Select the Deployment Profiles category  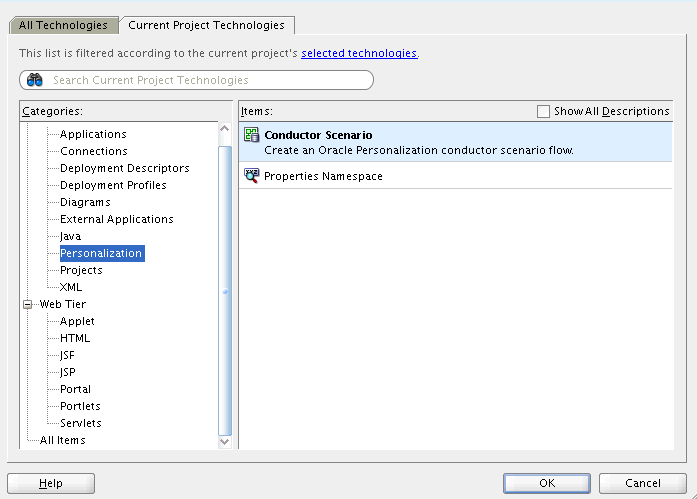point(113,185)
